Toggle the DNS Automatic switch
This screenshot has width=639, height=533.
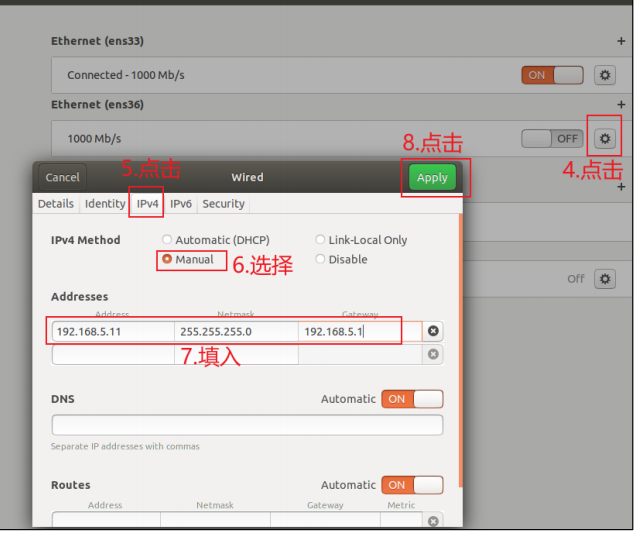click(412, 399)
